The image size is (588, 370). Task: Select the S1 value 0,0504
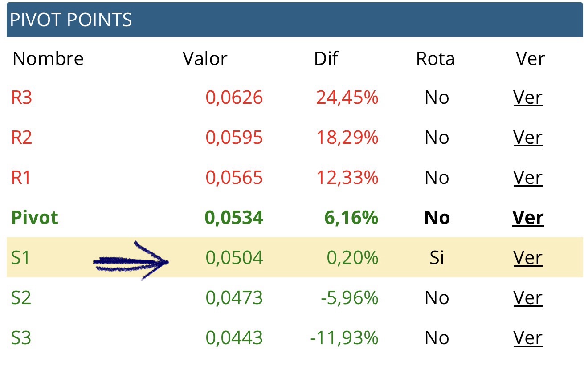coord(234,258)
